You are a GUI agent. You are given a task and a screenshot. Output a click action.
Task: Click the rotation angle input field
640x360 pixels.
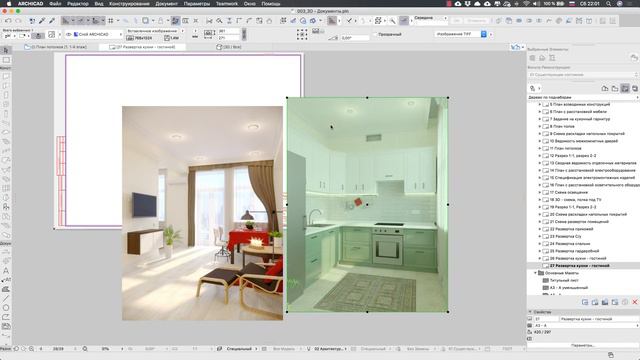[x=355, y=38]
